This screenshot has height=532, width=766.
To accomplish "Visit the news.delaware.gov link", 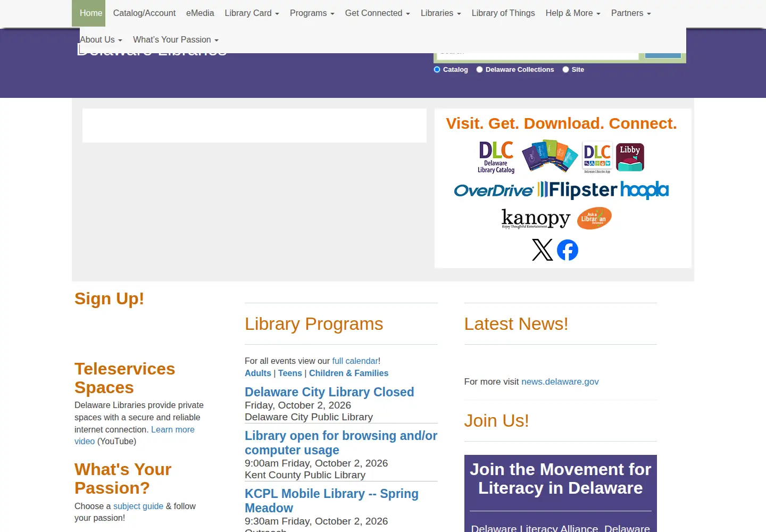I will point(560,382).
